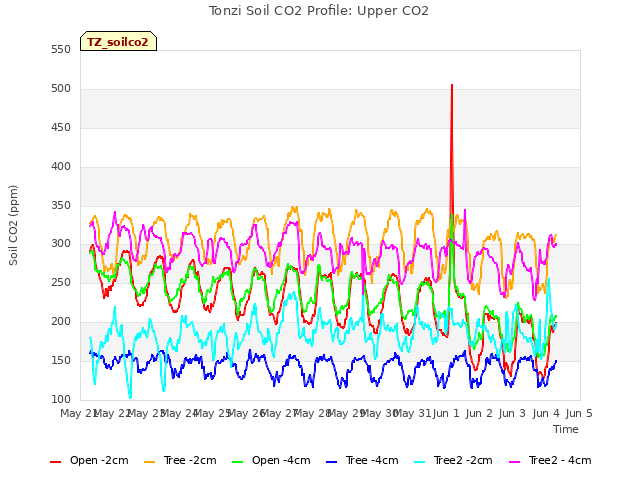Click the red spike peak near 500 ppm
This screenshot has height=480, width=640.
pyautogui.click(x=452, y=85)
